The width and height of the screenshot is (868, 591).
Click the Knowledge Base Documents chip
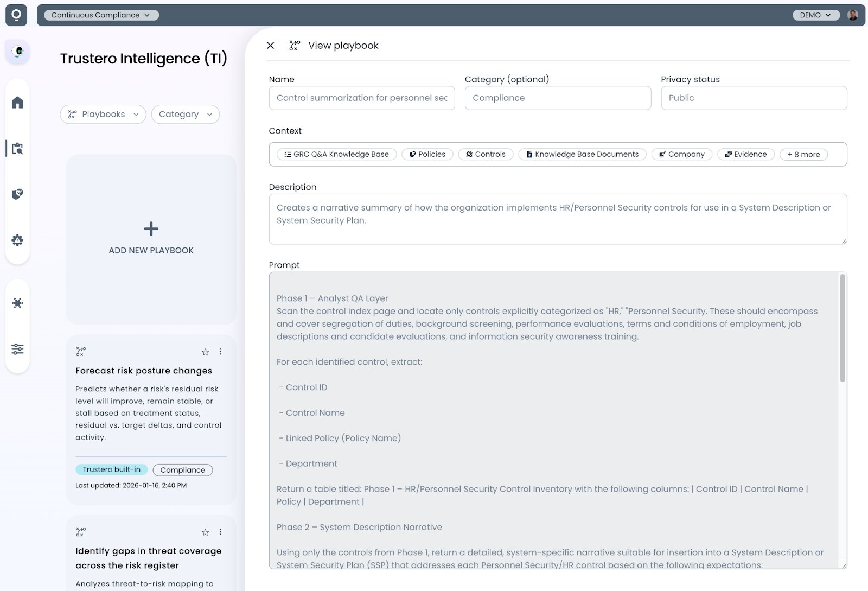pyautogui.click(x=582, y=154)
